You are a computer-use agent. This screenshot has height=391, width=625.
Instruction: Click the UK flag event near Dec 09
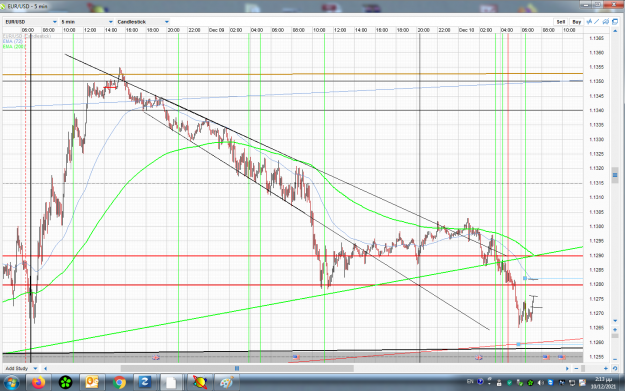pos(156,358)
